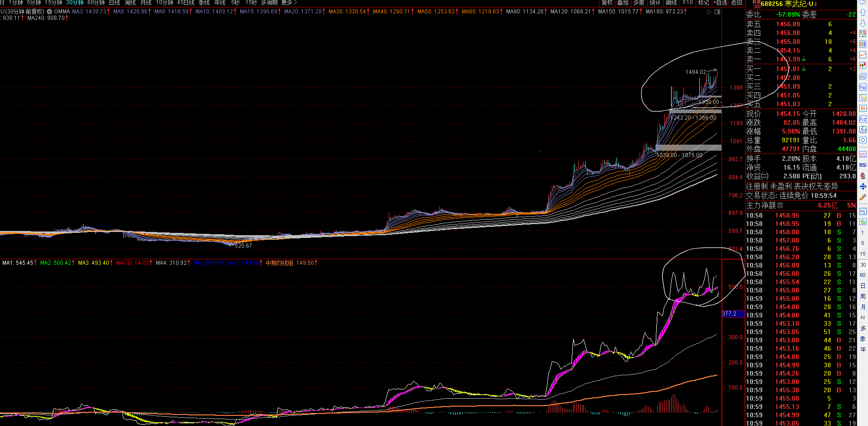Click the 叠加 overlay button
868x426 pixels.
[623, 3]
